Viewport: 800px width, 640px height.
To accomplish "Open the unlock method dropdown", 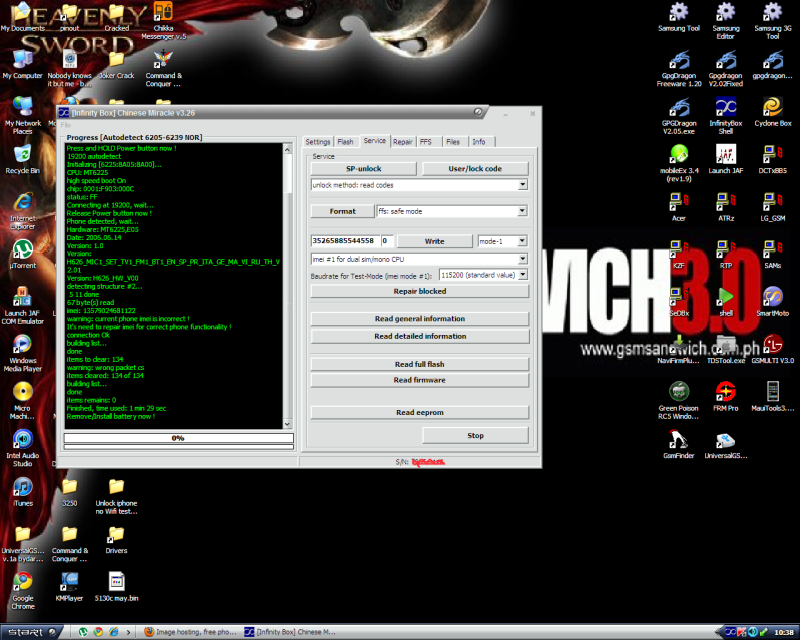I will (x=522, y=185).
